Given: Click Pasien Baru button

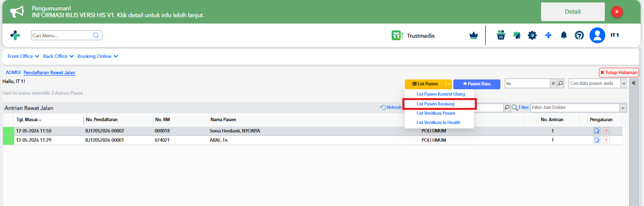Looking at the screenshot, I should pyautogui.click(x=477, y=84).
